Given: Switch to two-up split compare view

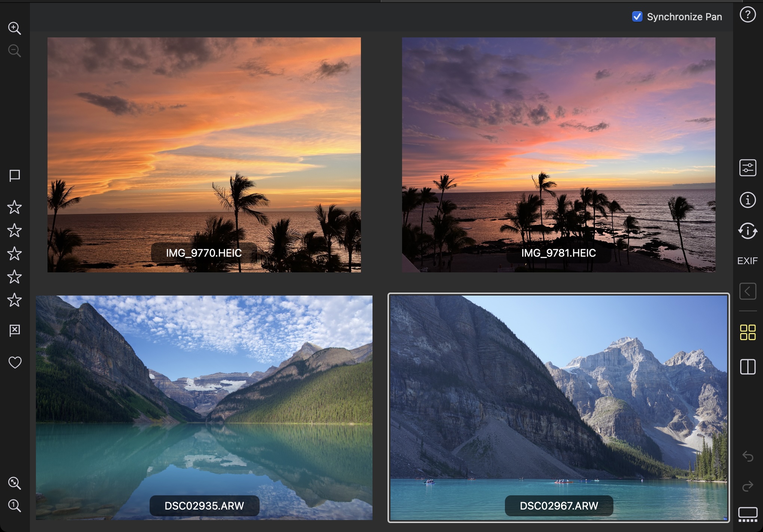Looking at the screenshot, I should click(x=747, y=367).
